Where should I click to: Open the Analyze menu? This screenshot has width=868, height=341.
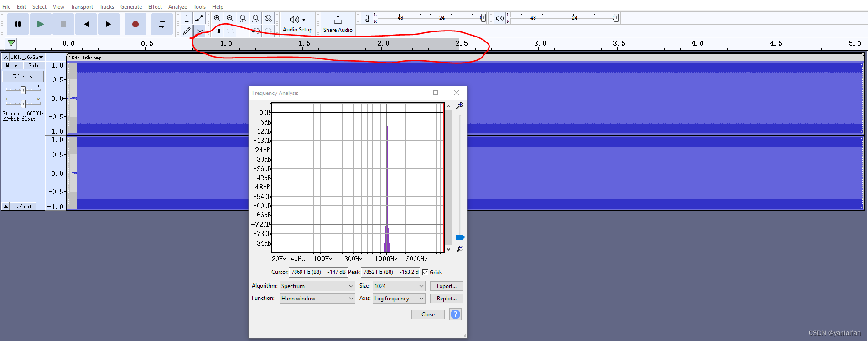click(x=177, y=6)
